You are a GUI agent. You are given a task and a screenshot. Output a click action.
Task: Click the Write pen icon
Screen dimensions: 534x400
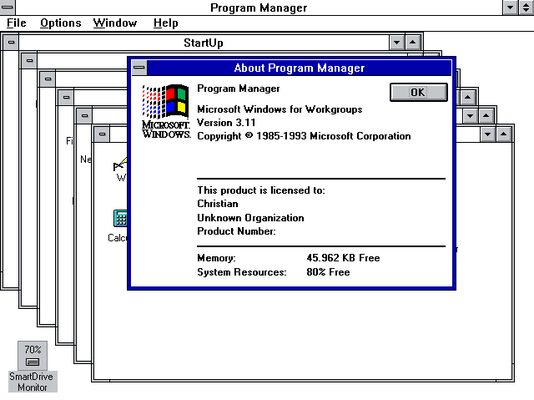point(120,164)
